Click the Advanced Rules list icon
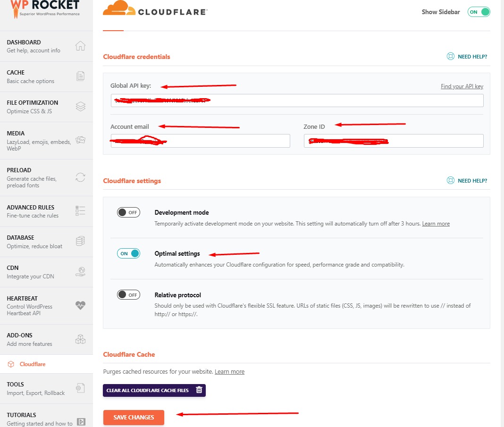 tap(80, 211)
